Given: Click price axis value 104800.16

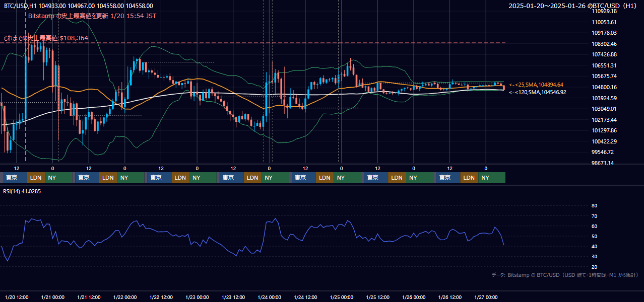Looking at the screenshot, I should (x=604, y=87).
